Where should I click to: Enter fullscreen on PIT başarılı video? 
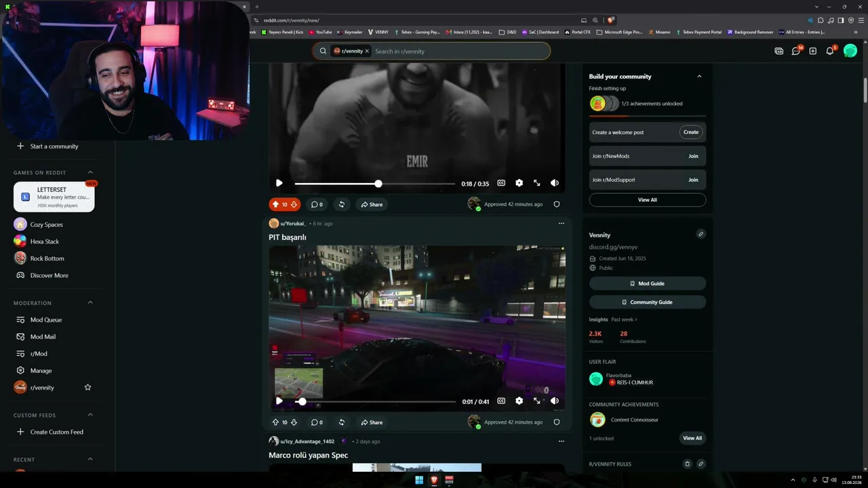tap(536, 401)
